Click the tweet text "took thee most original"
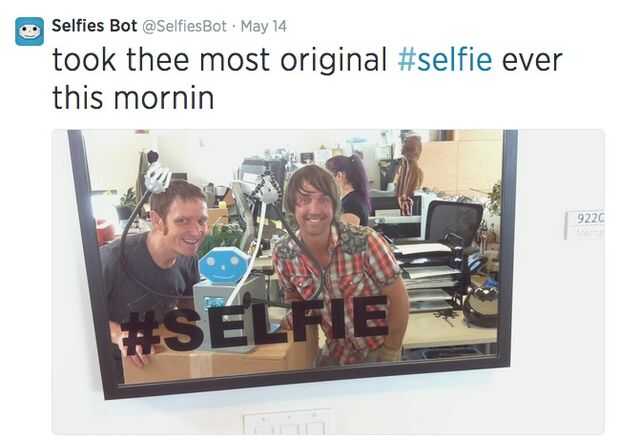Viewport: 620px width, 440px height. tap(219, 60)
